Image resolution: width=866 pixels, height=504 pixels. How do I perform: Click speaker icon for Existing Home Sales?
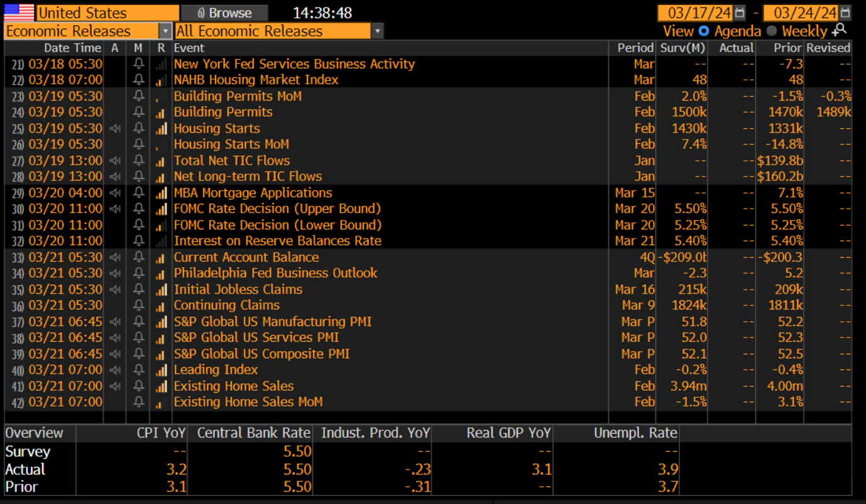pos(115,386)
